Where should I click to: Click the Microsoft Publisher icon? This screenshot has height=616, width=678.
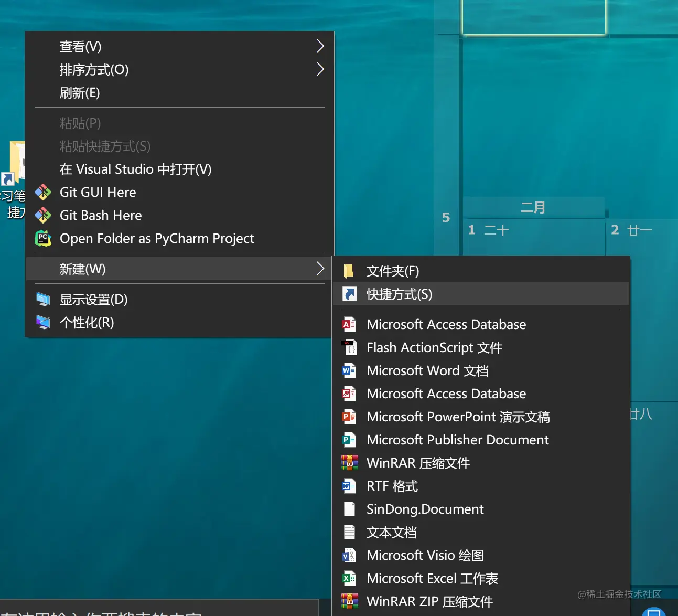pyautogui.click(x=349, y=440)
